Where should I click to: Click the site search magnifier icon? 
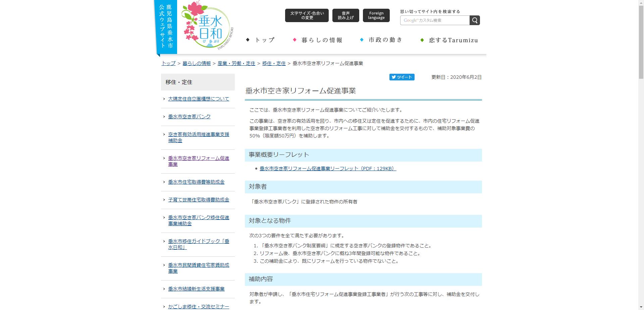click(x=474, y=20)
